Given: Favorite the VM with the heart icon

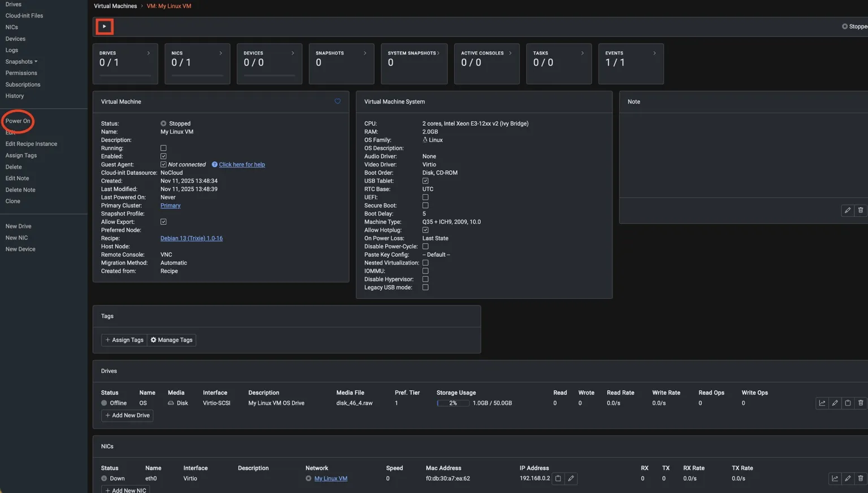Looking at the screenshot, I should coord(337,102).
